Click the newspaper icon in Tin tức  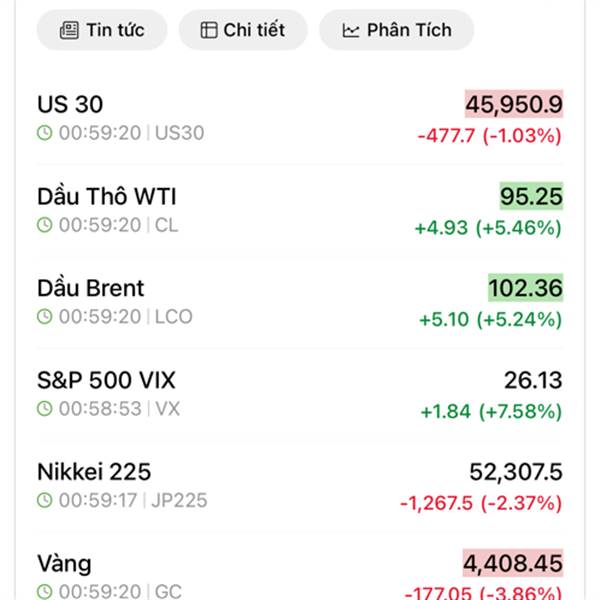pyautogui.click(x=68, y=30)
